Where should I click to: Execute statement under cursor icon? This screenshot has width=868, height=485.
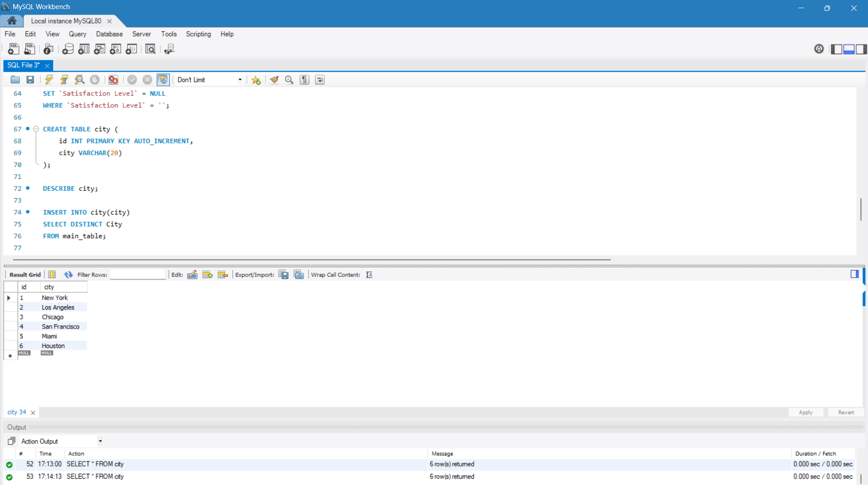(64, 80)
